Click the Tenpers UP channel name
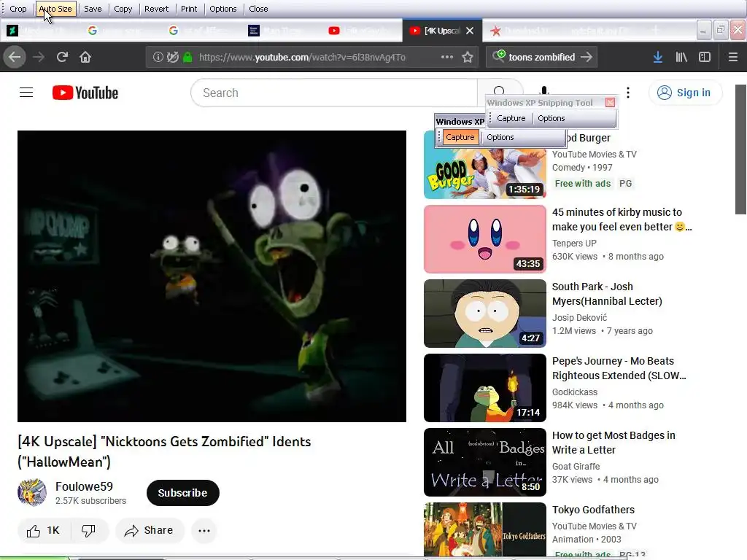 tap(574, 244)
